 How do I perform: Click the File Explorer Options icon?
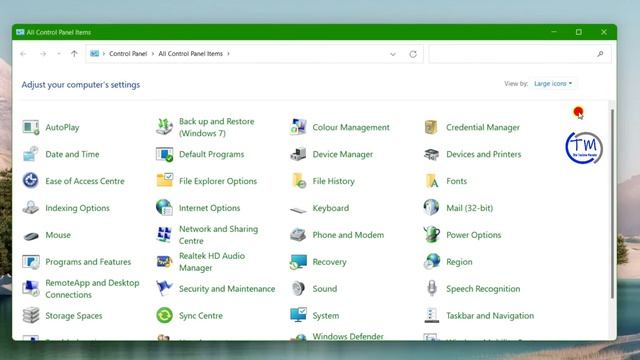click(164, 181)
